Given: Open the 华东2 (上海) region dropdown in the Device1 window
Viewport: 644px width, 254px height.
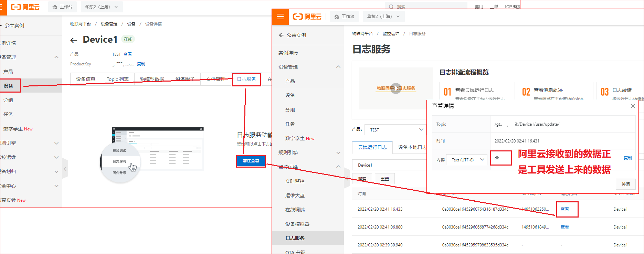Looking at the screenshot, I should [x=102, y=7].
